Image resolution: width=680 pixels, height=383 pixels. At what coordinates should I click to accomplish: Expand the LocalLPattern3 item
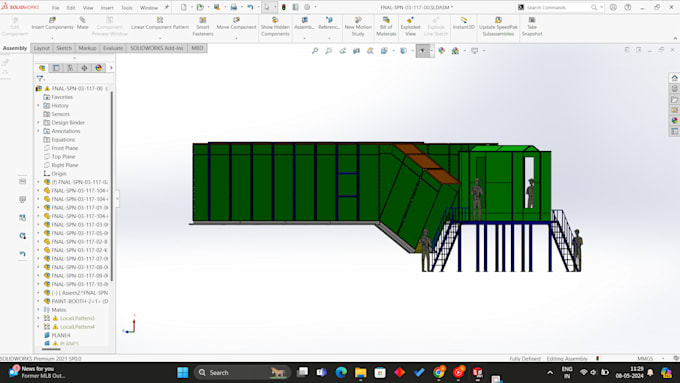[x=38, y=318]
